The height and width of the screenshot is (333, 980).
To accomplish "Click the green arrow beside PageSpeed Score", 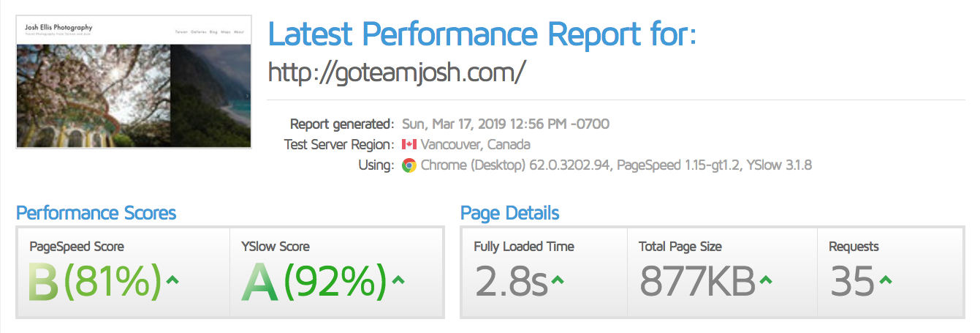I will (174, 280).
